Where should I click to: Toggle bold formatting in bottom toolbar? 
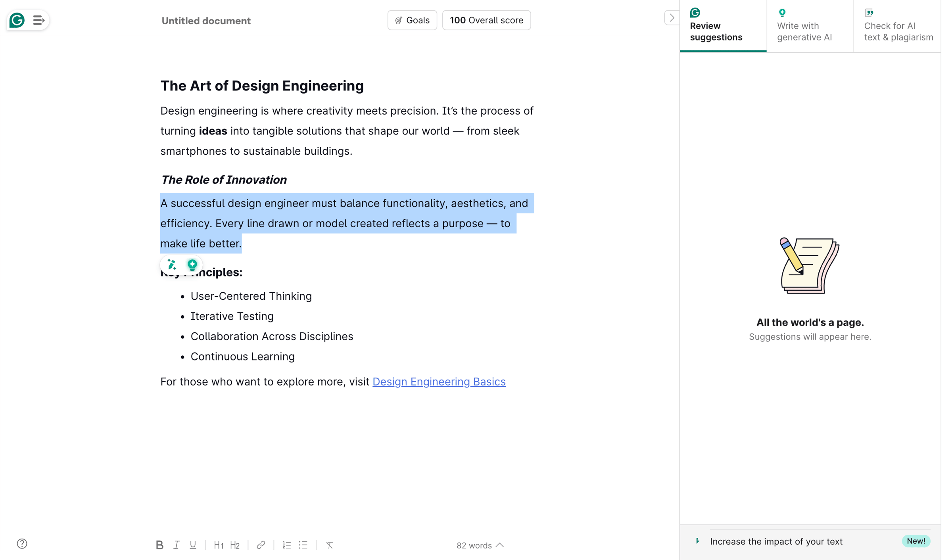tap(159, 545)
